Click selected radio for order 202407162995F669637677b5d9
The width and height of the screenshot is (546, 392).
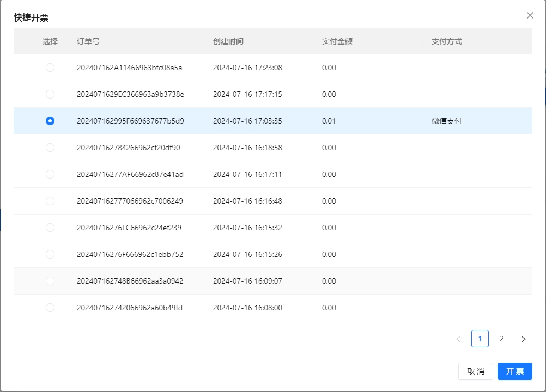pyautogui.click(x=50, y=121)
